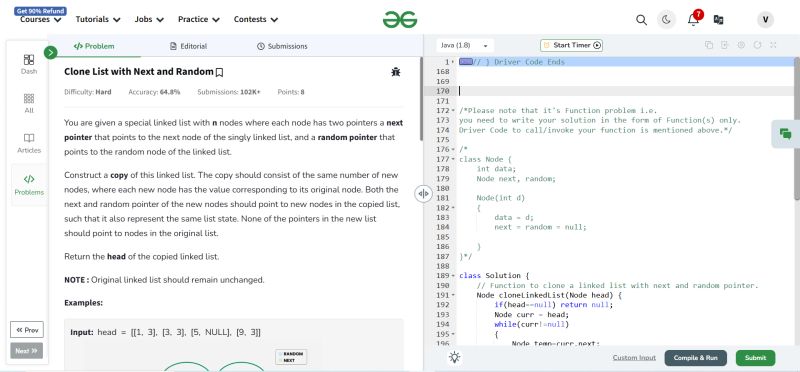The height and width of the screenshot is (372, 800).
Task: Collapse class Solution fold at line 189
Action: pos(454,276)
